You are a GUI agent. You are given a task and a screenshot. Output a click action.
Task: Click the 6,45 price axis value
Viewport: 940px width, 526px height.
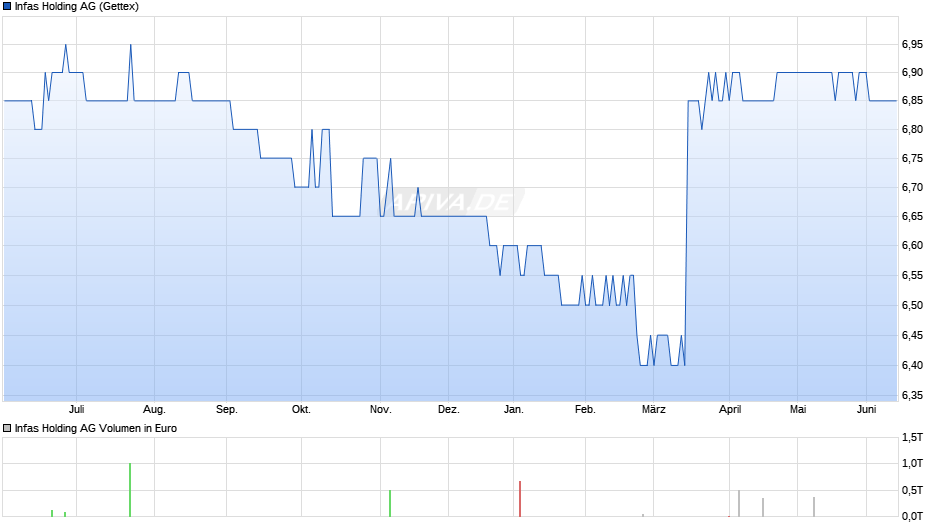(912, 335)
